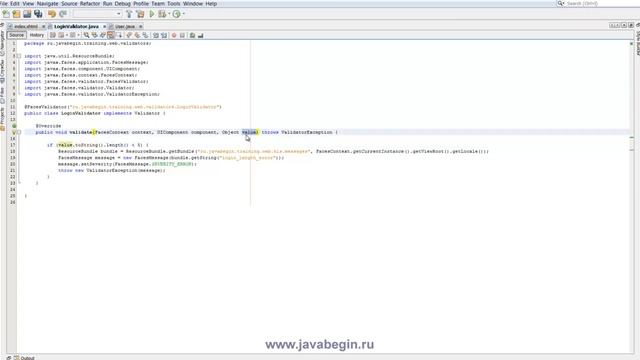Viewport: 640px width, 360px height.
Task: Open the Team menu
Action: (158, 4)
